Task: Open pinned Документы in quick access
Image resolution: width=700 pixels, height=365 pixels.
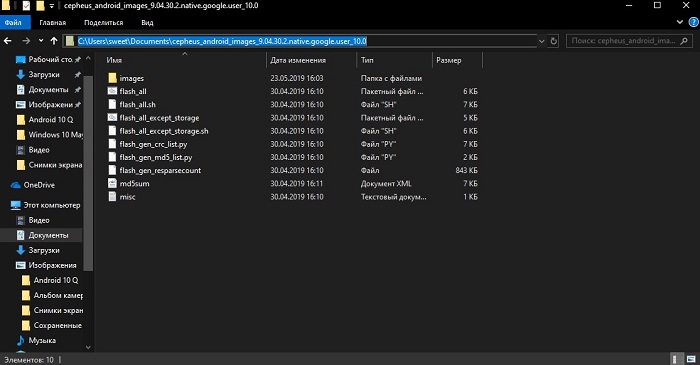Action: [x=48, y=90]
